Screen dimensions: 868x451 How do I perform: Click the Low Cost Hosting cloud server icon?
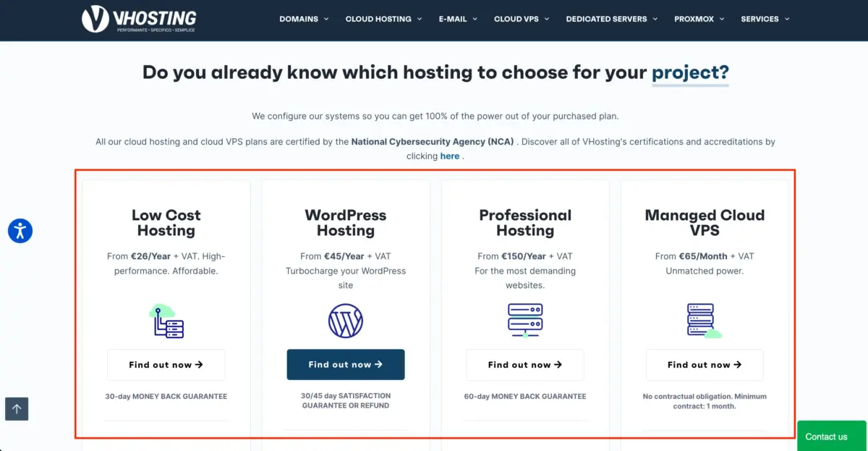point(166,321)
